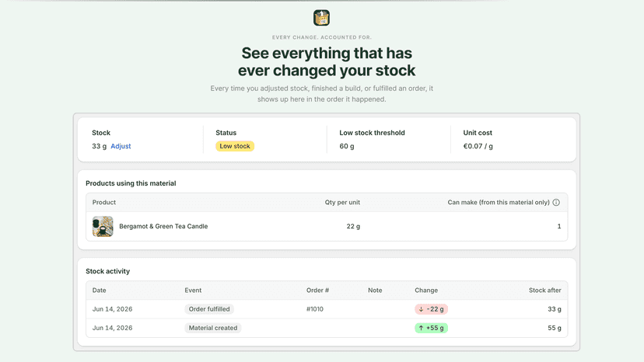
Task: Click the Date column header
Action: click(99, 291)
